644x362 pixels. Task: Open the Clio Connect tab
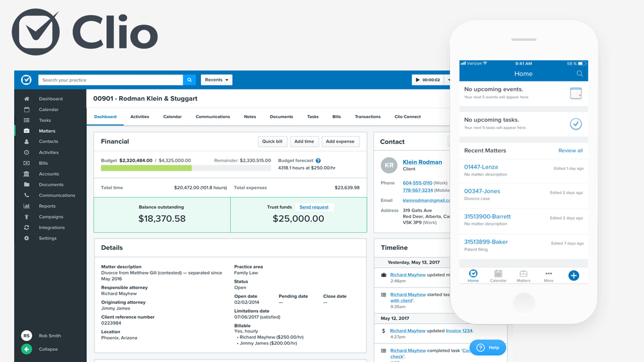point(408,117)
